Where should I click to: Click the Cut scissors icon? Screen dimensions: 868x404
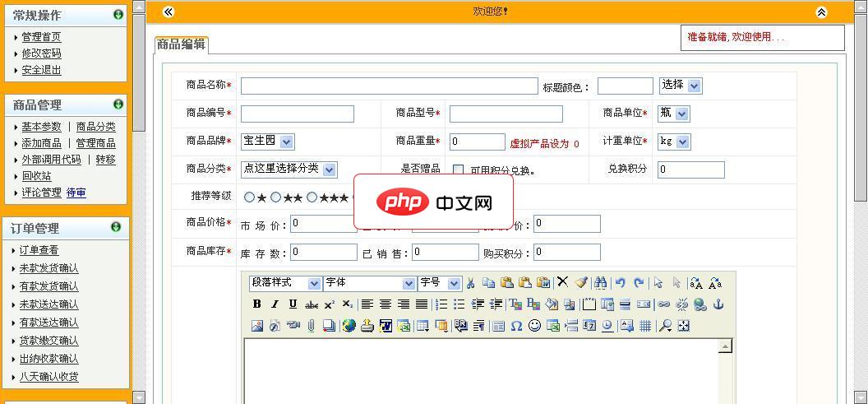(x=471, y=283)
